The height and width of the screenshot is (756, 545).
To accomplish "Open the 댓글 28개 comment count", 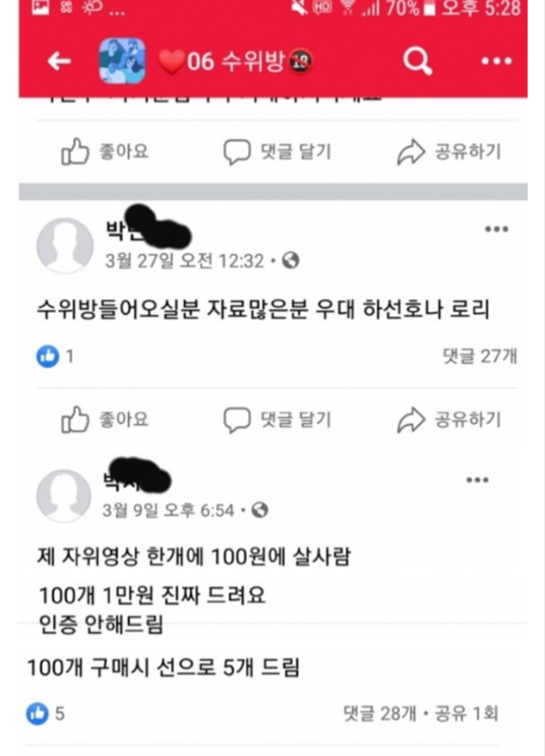I will [x=379, y=713].
